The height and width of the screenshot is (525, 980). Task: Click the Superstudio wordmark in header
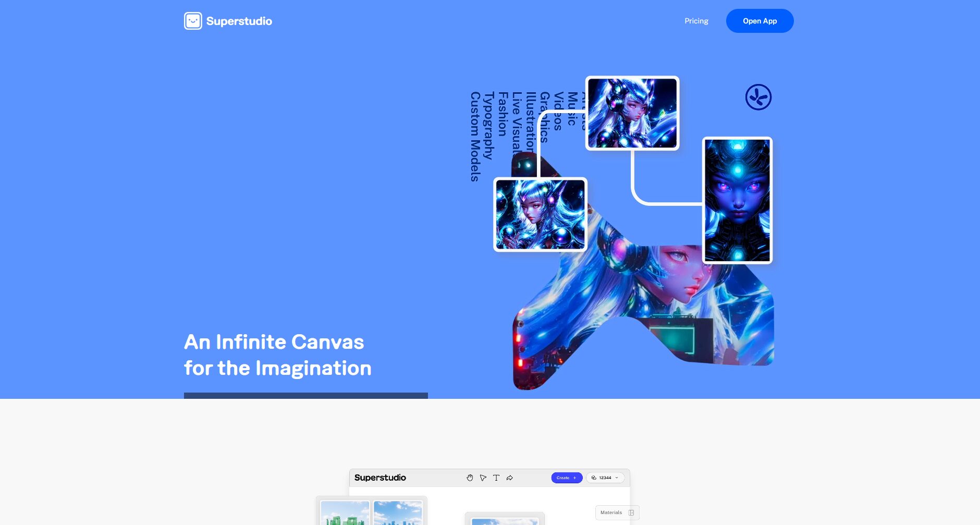tap(239, 21)
